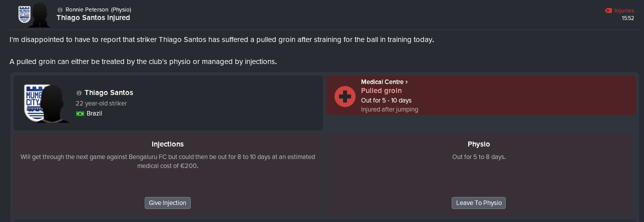Select the Physio option heading
Screen dimensions: 644x222
[479, 144]
